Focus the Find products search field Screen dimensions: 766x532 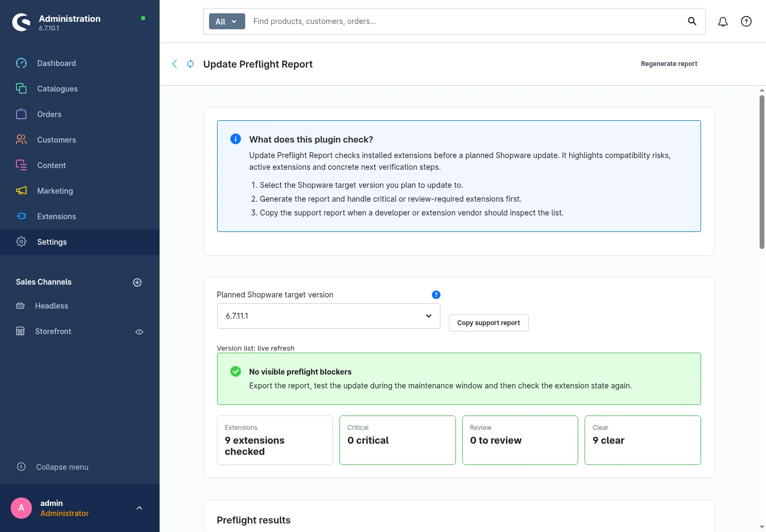(x=466, y=21)
